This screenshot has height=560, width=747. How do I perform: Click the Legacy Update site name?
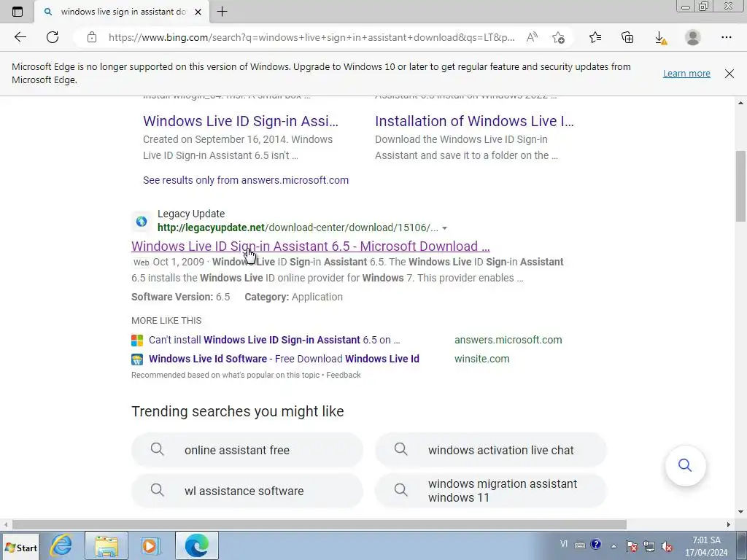click(191, 214)
